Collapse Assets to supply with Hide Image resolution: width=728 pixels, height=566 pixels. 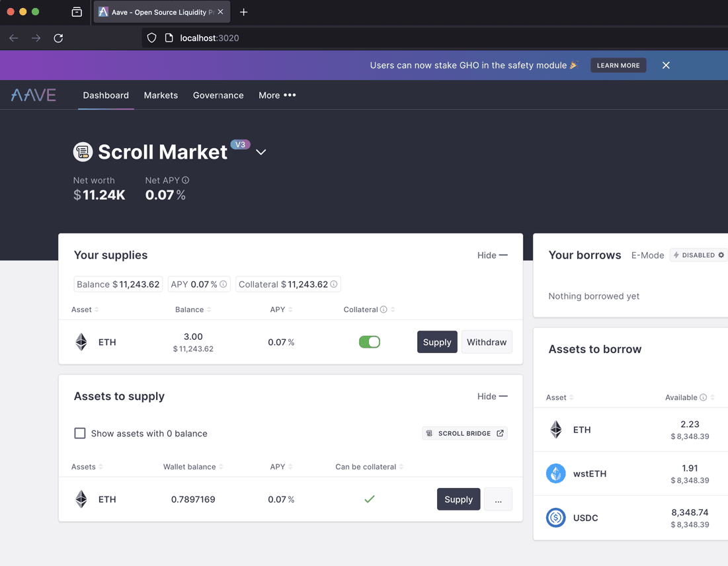[492, 397]
